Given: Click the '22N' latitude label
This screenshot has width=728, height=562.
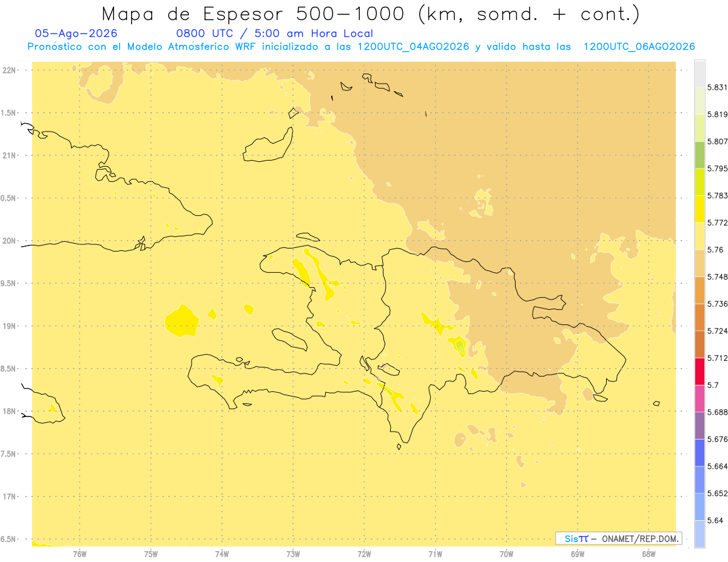Looking at the screenshot, I should point(10,70).
